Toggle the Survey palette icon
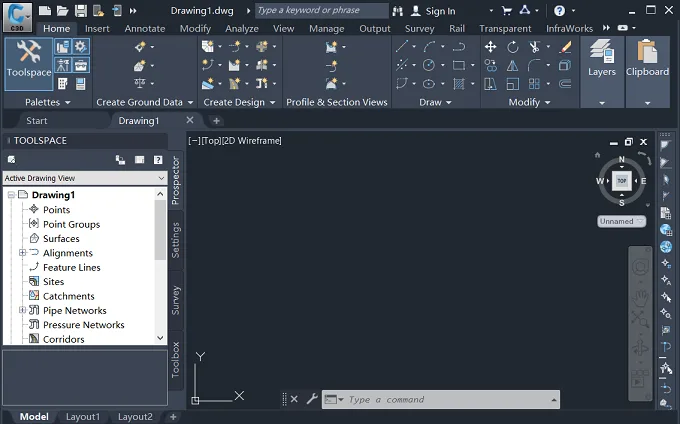Image resolution: width=680 pixels, height=424 pixels. click(x=62, y=65)
